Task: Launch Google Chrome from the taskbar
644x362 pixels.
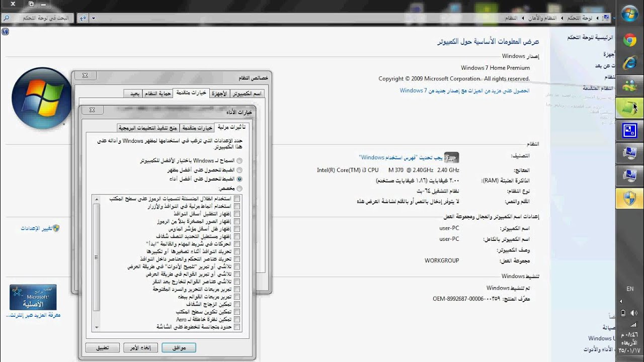Action: [x=629, y=41]
